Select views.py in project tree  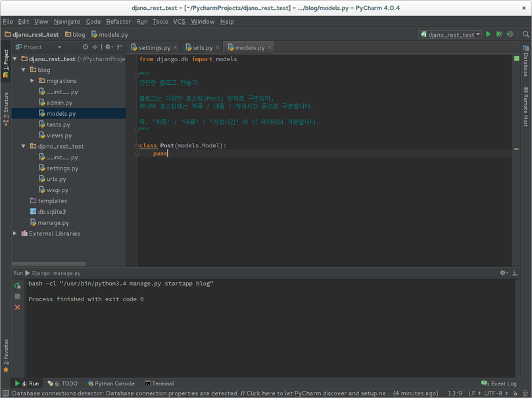tap(68, 136)
